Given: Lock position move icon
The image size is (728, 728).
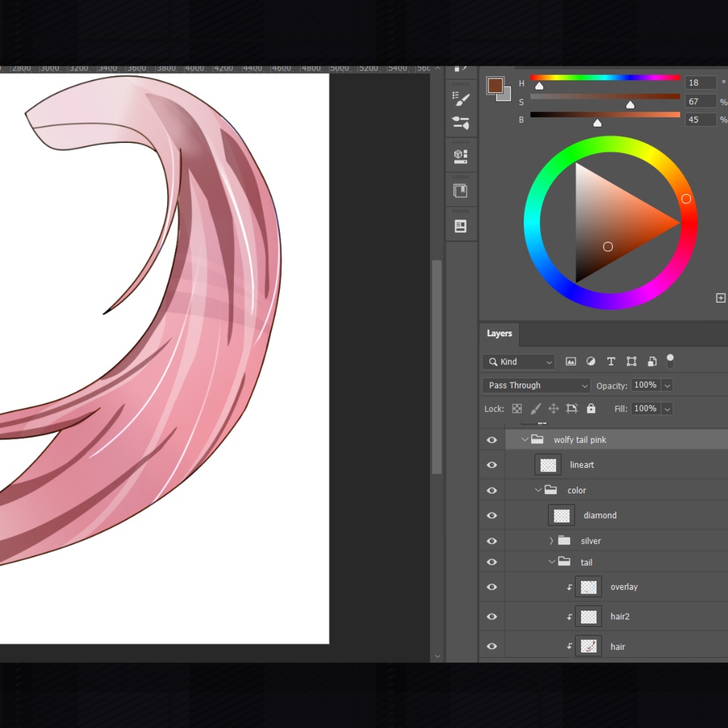Looking at the screenshot, I should click(553, 409).
